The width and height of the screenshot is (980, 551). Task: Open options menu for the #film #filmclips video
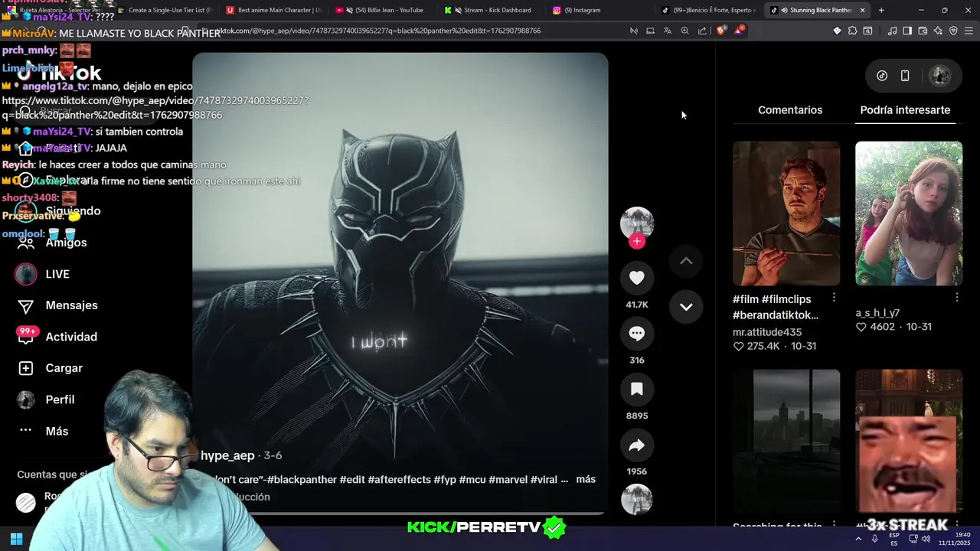834,297
